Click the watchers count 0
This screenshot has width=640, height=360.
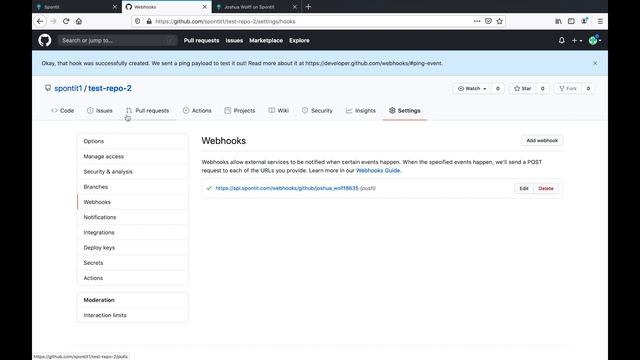pos(498,88)
